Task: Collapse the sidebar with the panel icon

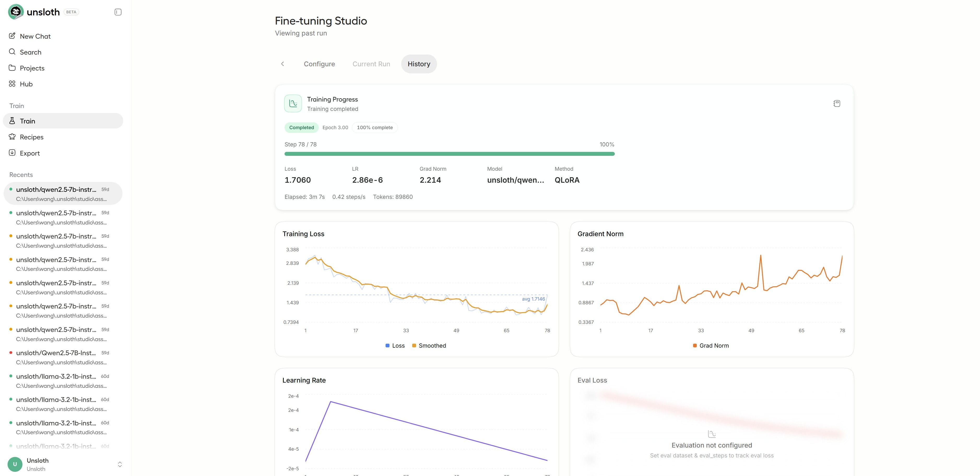Action: [x=118, y=12]
